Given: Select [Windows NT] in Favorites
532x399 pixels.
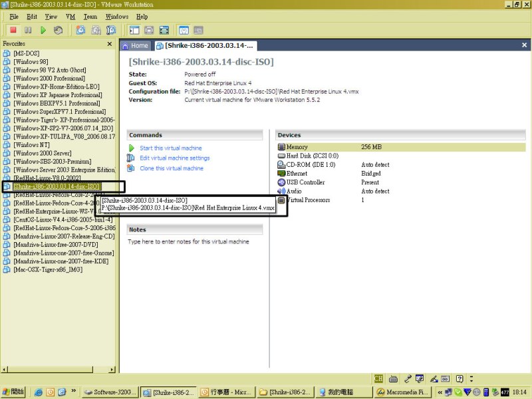Looking at the screenshot, I should pyautogui.click(x=31, y=145).
